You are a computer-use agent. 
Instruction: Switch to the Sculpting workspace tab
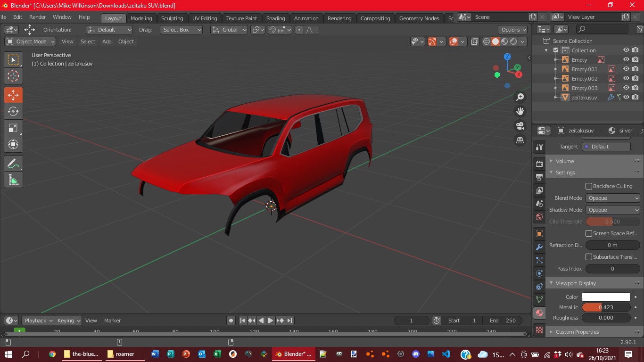(172, 18)
